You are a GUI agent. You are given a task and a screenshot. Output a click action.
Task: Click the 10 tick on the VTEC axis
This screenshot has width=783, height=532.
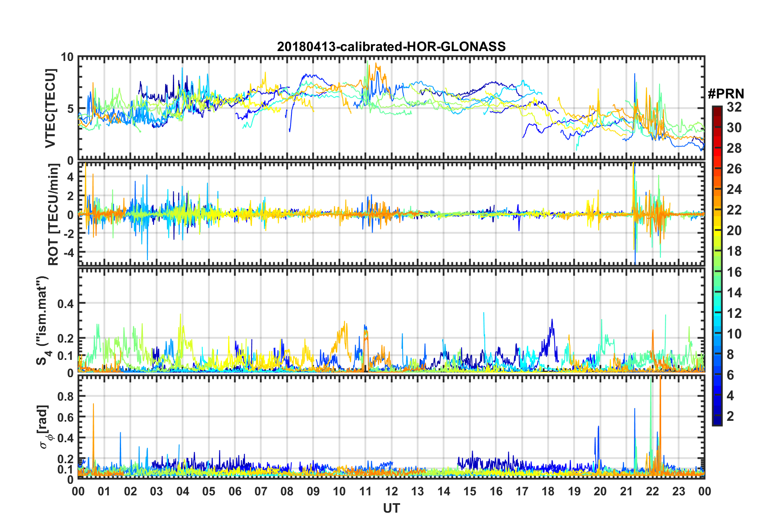[x=67, y=57]
